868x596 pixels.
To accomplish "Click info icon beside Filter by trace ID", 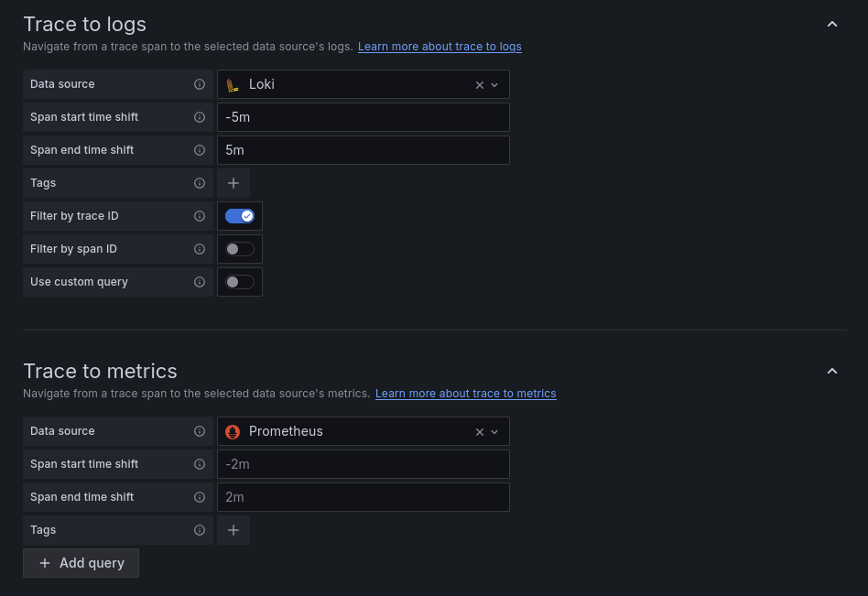I will click(200, 216).
